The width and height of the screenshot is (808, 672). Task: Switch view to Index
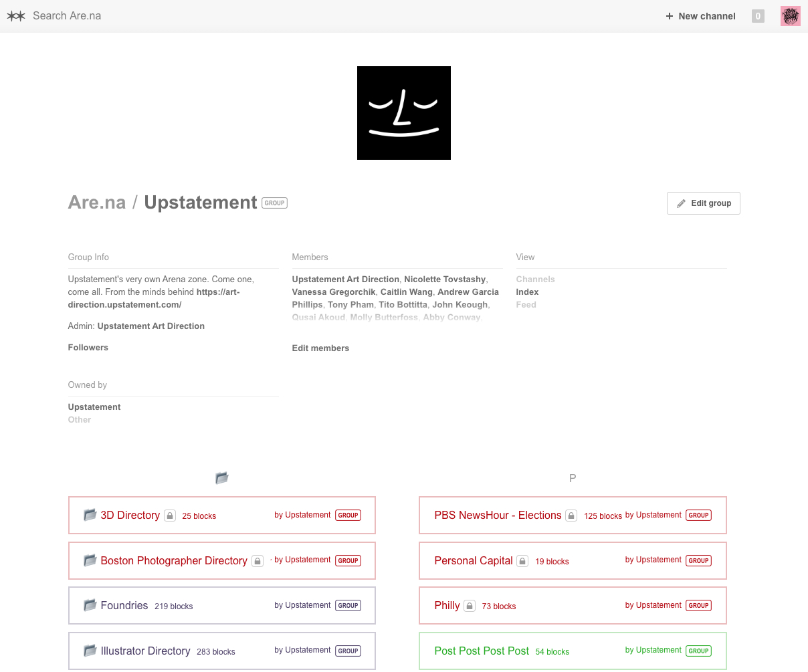(527, 292)
